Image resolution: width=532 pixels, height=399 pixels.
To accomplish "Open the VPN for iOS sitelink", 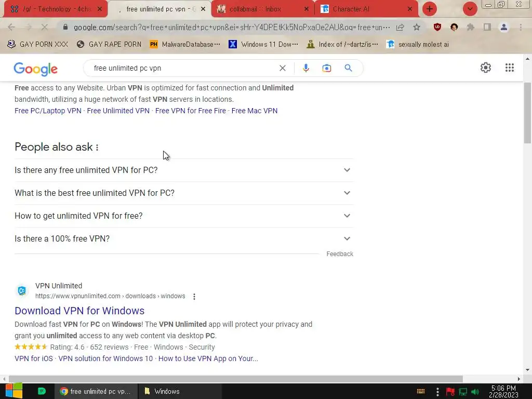I will [34, 358].
